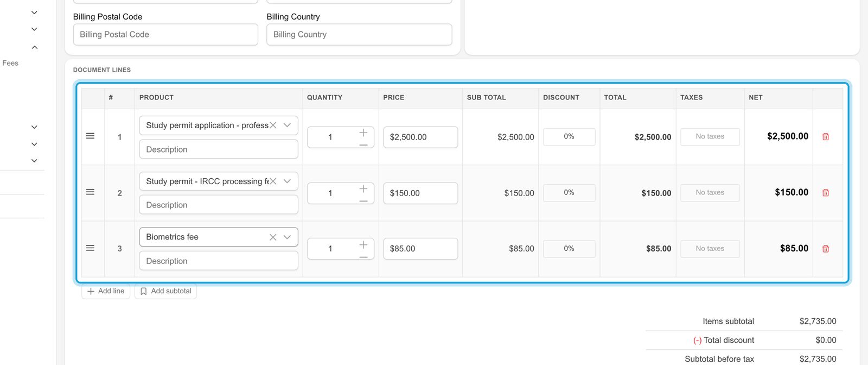Increase quantity for the Biometrics fee line
Viewport: 868px width, 365px height.
363,244
